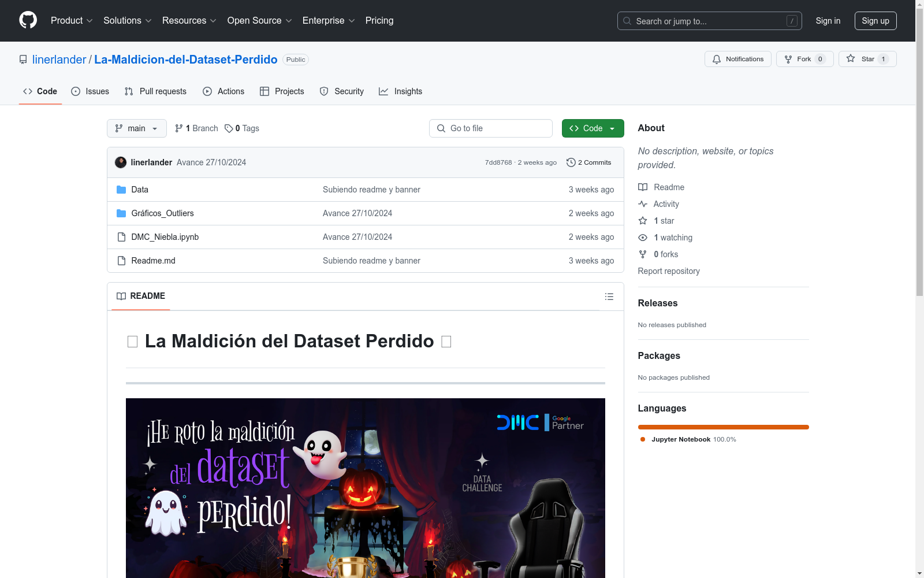
Task: Open the Readme.md file
Action: pos(153,261)
